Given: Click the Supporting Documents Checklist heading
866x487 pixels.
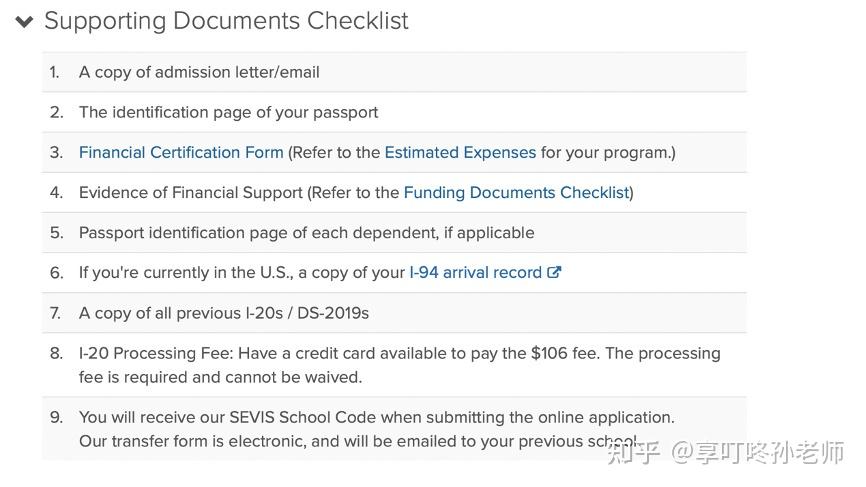Looking at the screenshot, I should coord(226,21).
